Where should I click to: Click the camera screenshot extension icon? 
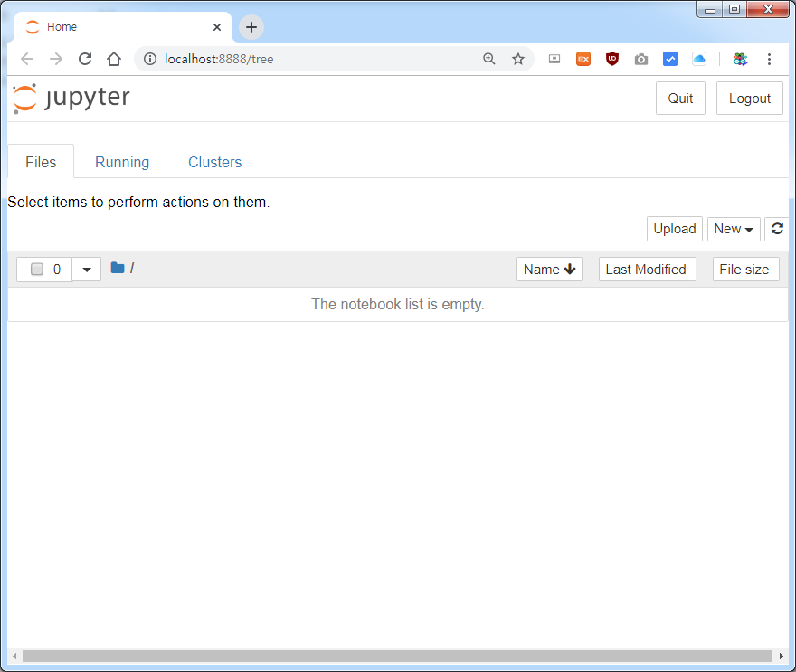click(x=641, y=60)
